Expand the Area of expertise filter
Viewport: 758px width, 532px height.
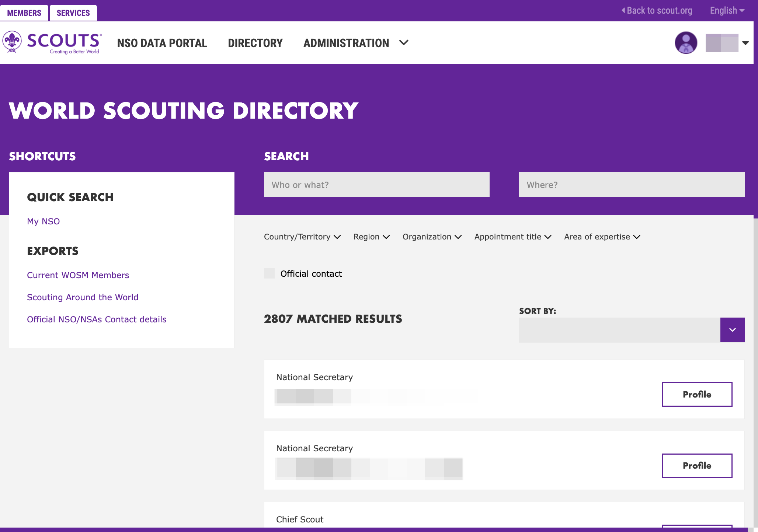click(602, 237)
